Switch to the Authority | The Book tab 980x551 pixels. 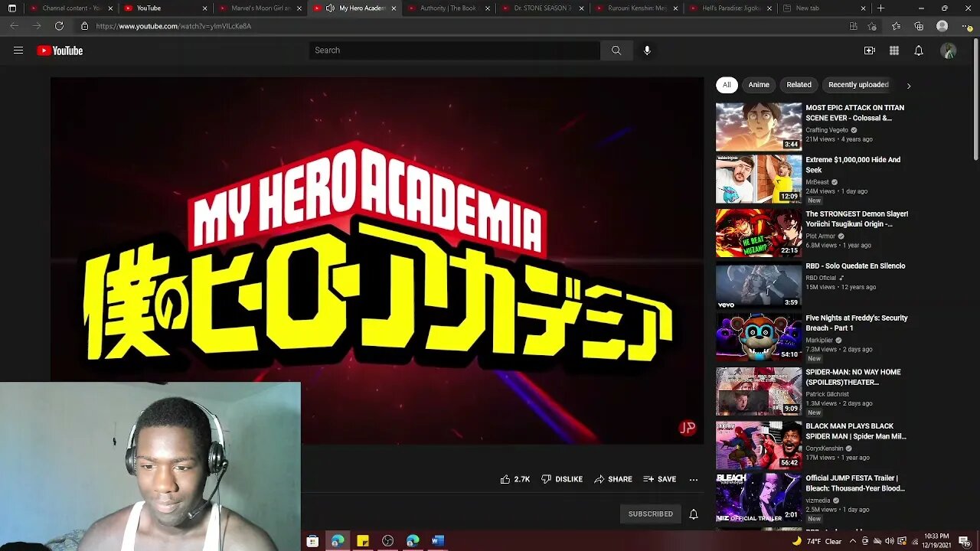[x=448, y=8]
